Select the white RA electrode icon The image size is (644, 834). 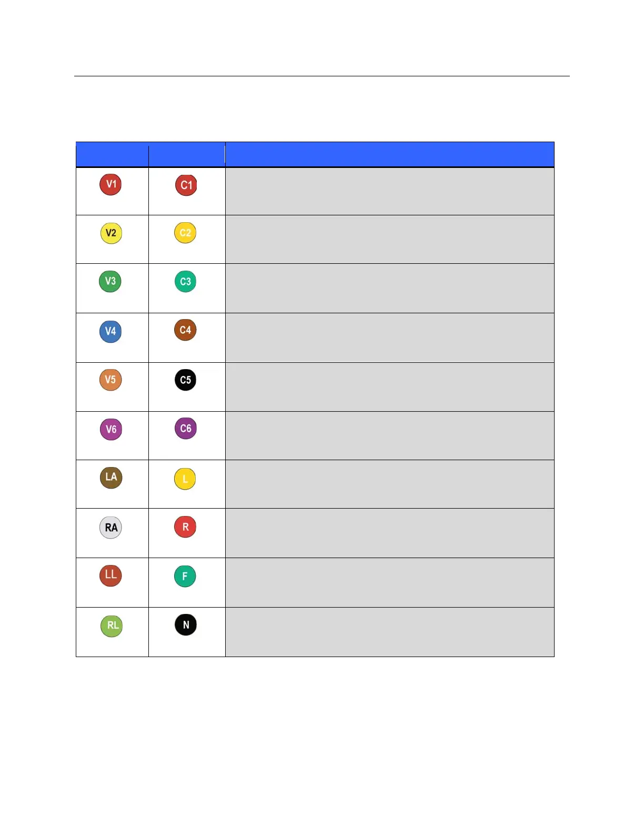pos(111,528)
